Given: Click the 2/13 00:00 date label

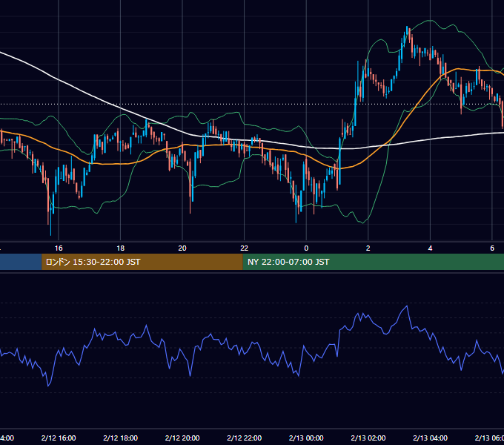Looking at the screenshot, I should coord(306,438).
